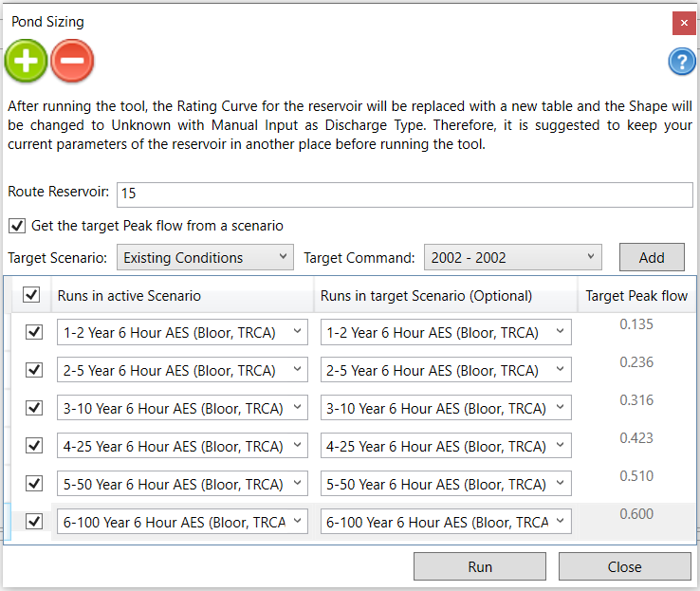700x591 pixels.
Task: Uncheck the 1-2 Year 6 Hour AES row checkbox
Action: (34, 332)
